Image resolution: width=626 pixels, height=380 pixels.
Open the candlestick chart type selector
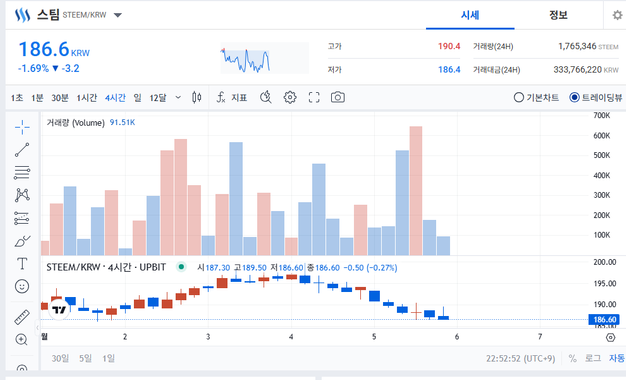(x=196, y=97)
